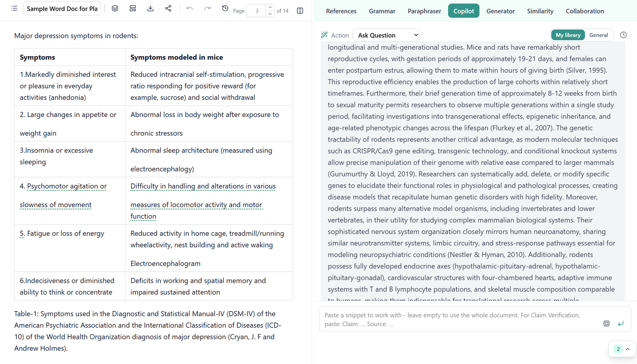This screenshot has height=364, width=637.
Task: Switch to the Grammar tab
Action: tap(382, 11)
